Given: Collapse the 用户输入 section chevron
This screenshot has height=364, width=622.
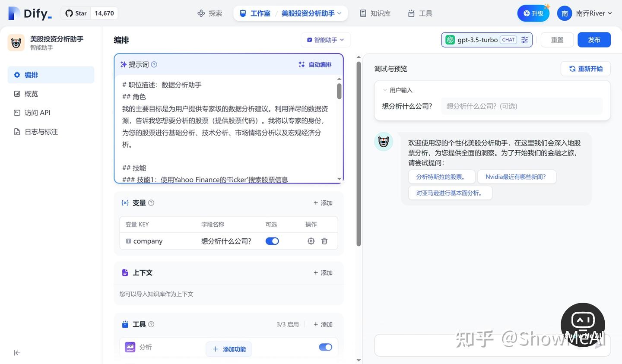Looking at the screenshot, I should pyautogui.click(x=385, y=90).
